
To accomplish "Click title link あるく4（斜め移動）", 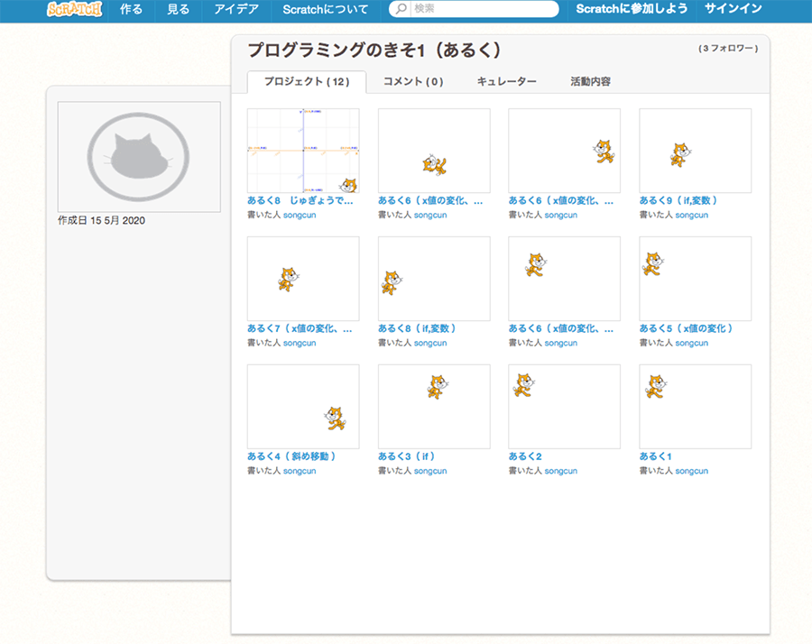I will (x=291, y=456).
